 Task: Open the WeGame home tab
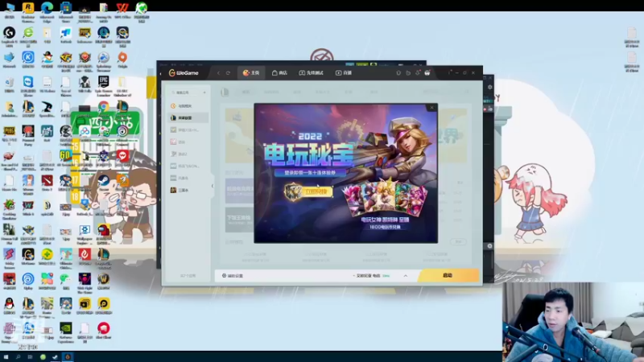(x=251, y=72)
